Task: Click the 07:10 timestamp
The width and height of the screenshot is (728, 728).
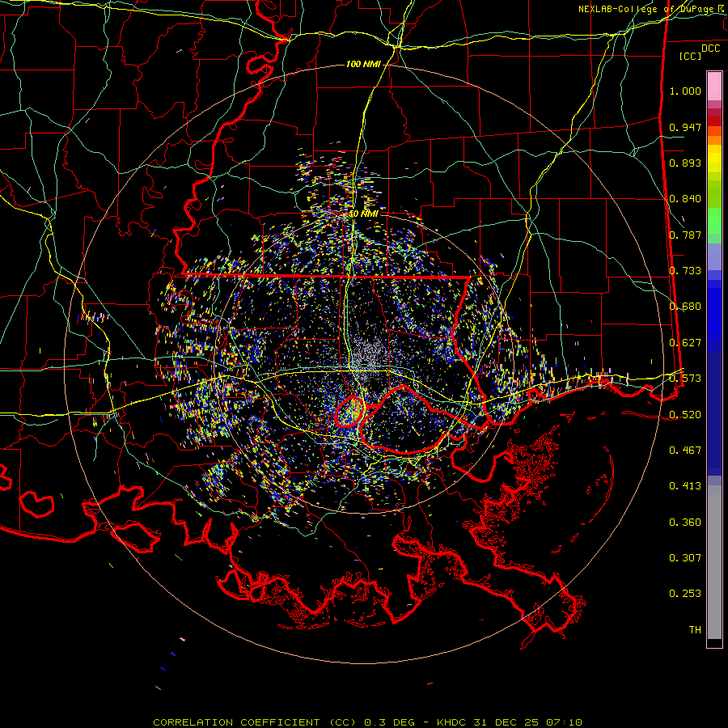Action: pyautogui.click(x=563, y=722)
